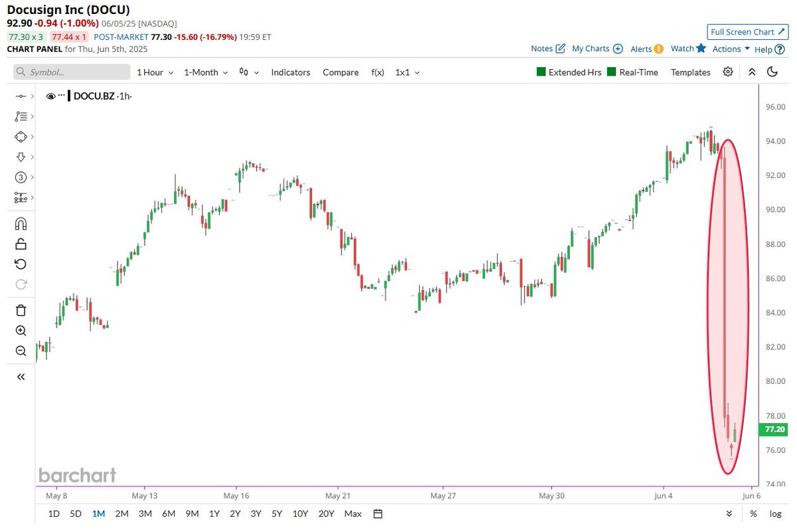Select the 10Y time range

point(300,513)
